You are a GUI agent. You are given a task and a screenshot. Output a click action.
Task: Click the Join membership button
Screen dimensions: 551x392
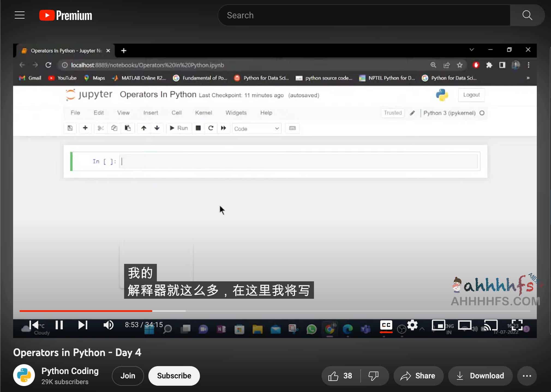[x=128, y=376]
